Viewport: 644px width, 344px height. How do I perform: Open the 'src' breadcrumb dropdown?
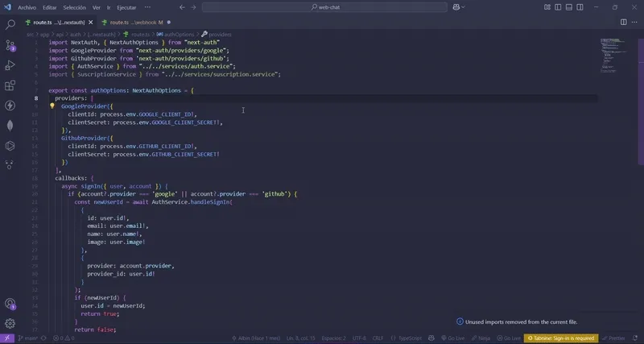pos(30,35)
